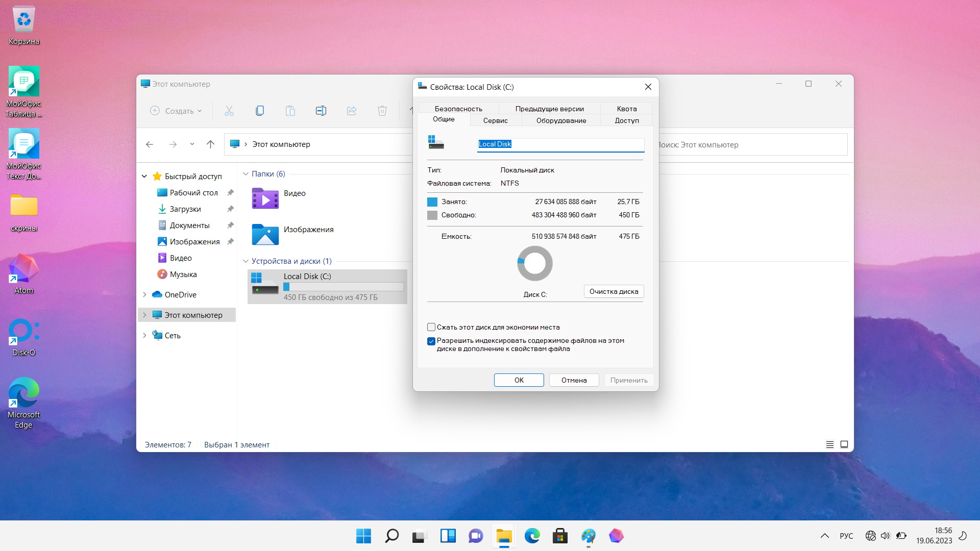Click the Отмена button
The height and width of the screenshot is (551, 980).
pos(574,380)
